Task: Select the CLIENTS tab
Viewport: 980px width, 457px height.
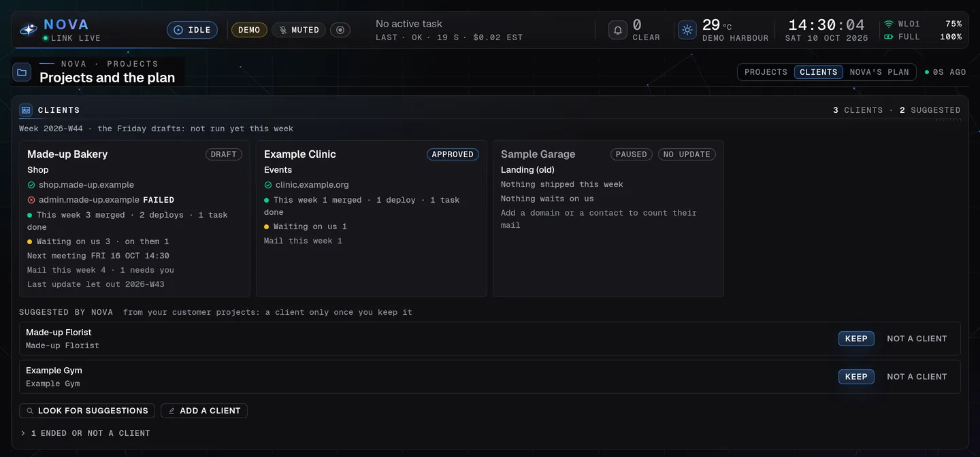Action: tap(819, 72)
